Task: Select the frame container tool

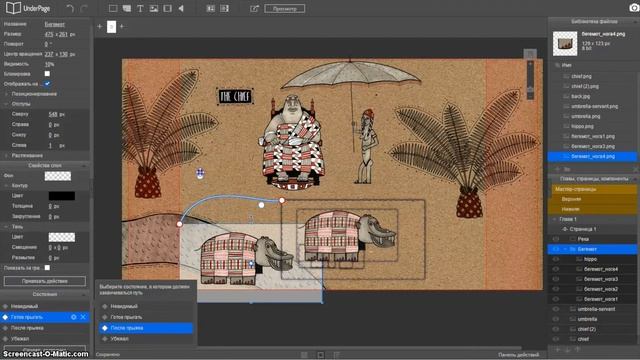Action: [x=167, y=8]
